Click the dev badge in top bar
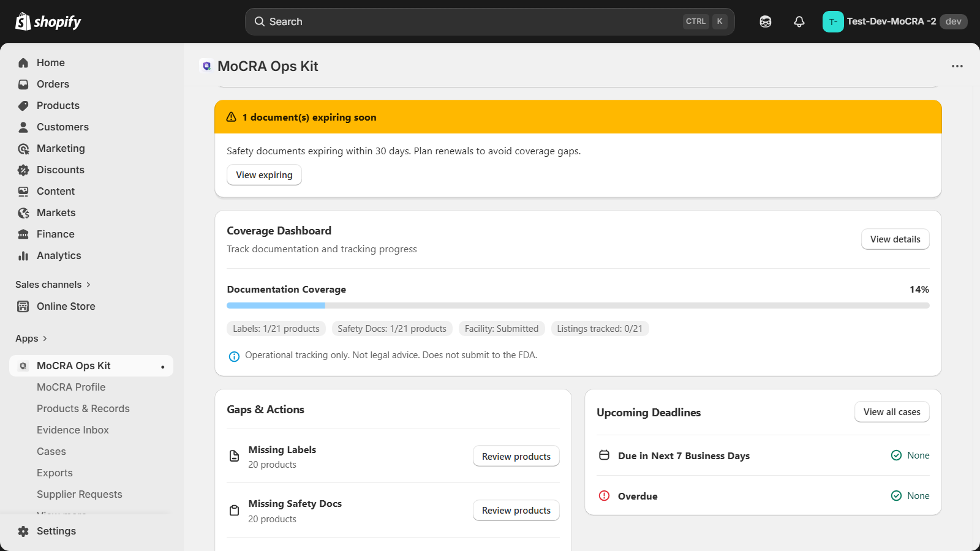This screenshot has width=980, height=551. pyautogui.click(x=953, y=21)
